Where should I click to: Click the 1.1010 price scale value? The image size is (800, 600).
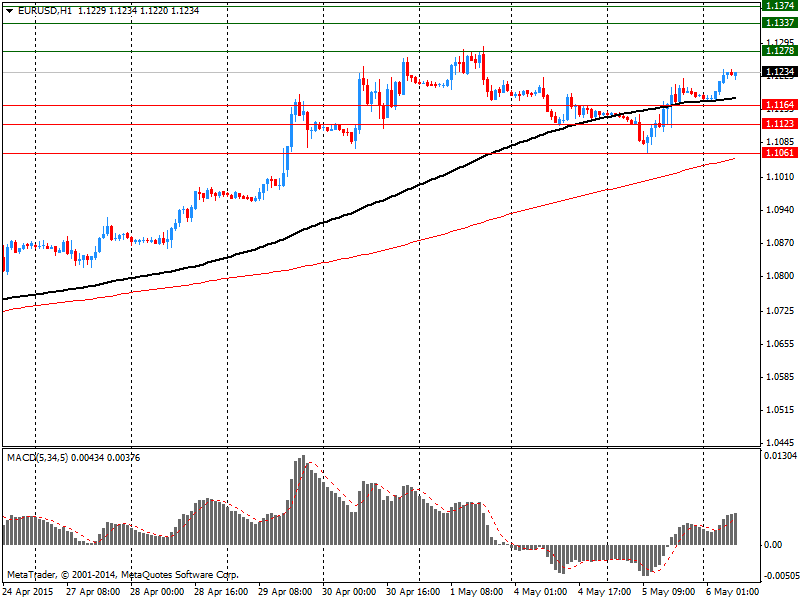coord(780,177)
